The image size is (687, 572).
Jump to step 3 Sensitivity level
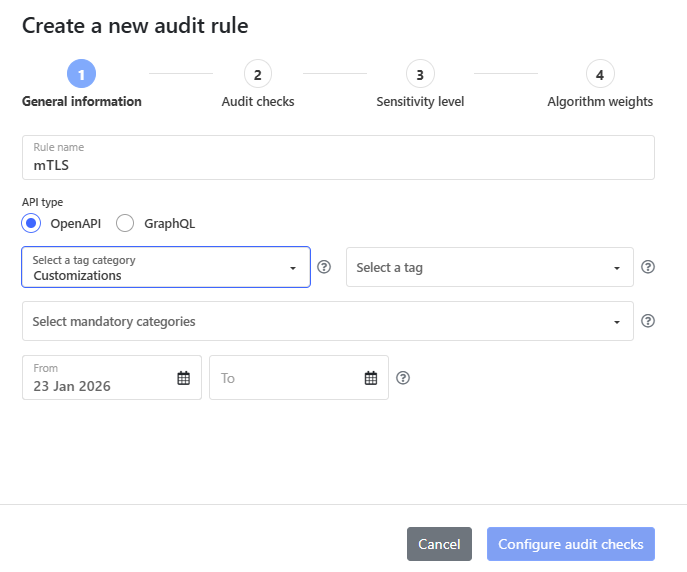(420, 74)
